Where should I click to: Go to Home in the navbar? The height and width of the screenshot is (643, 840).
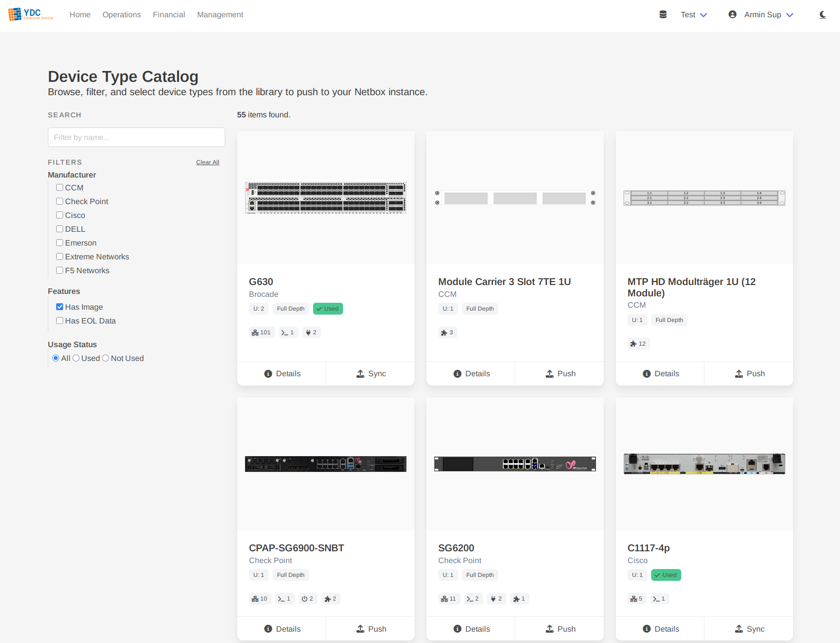point(80,15)
